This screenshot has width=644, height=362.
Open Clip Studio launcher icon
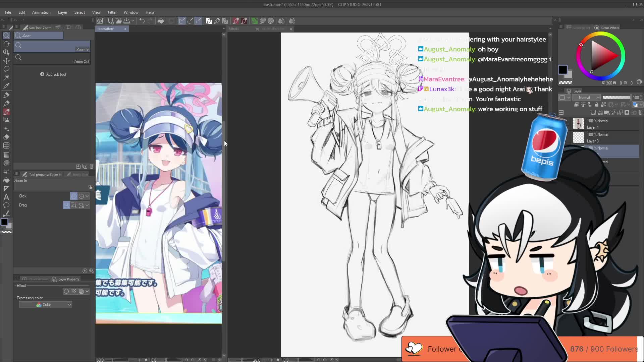click(100, 21)
